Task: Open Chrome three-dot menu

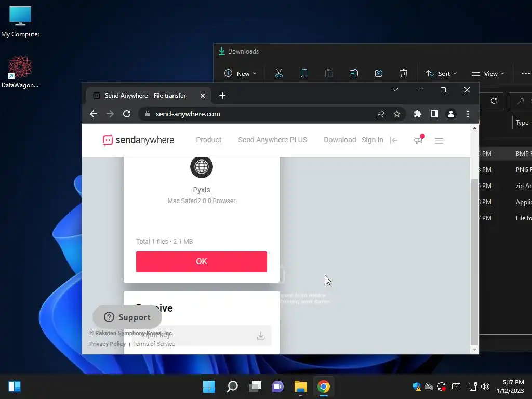Action: [x=468, y=114]
